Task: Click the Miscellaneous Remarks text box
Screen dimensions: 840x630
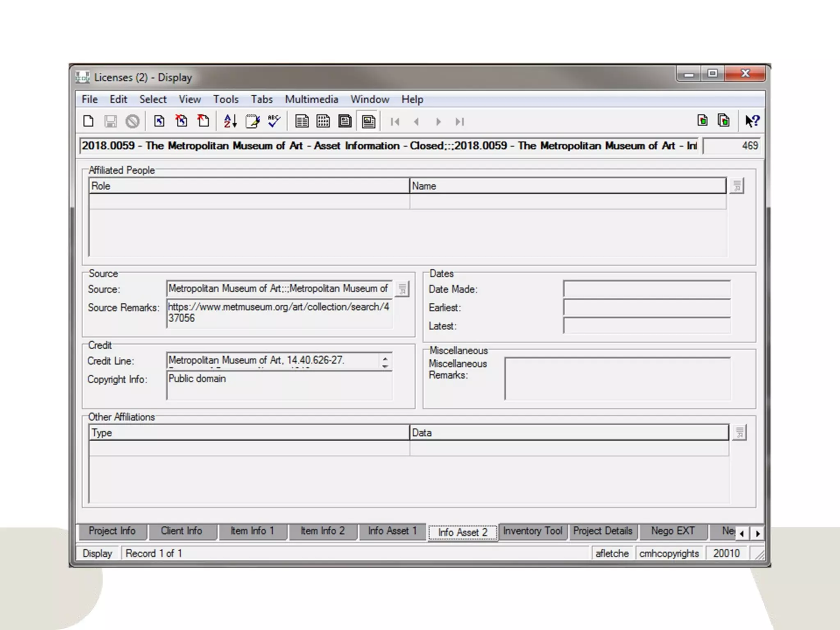Action: tap(617, 378)
